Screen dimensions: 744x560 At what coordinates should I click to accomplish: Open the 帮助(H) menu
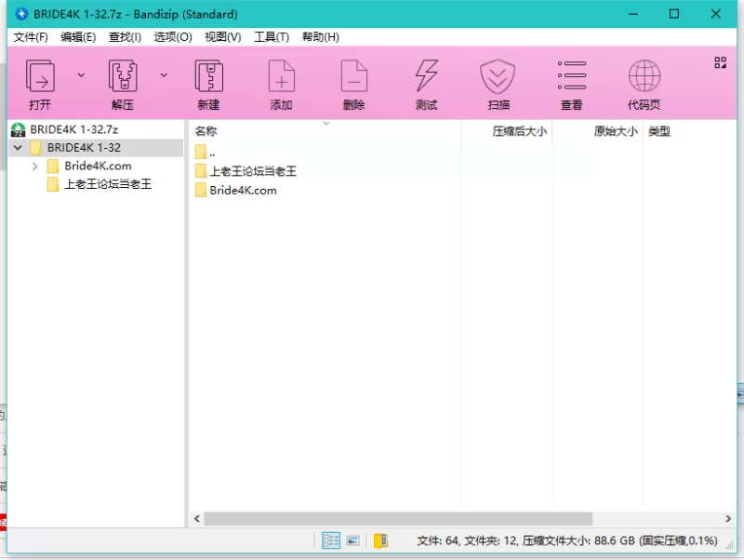[x=321, y=37]
